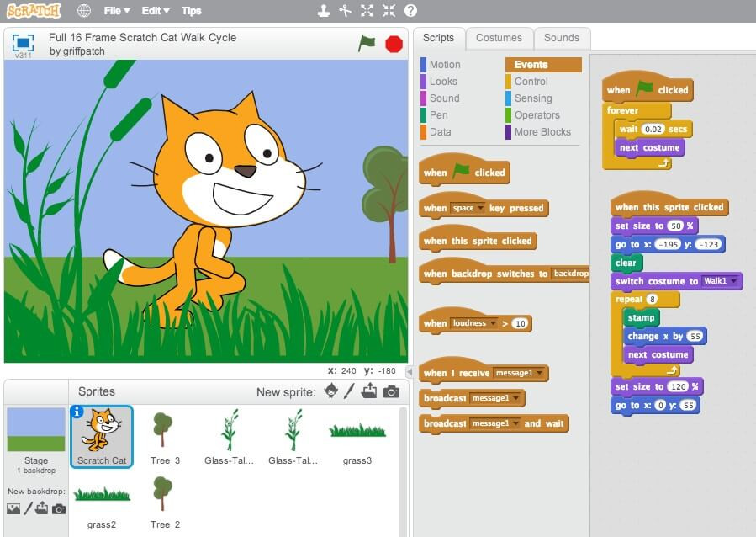Click the stamp block in repeat loop
This screenshot has height=537, width=756.
(x=642, y=317)
